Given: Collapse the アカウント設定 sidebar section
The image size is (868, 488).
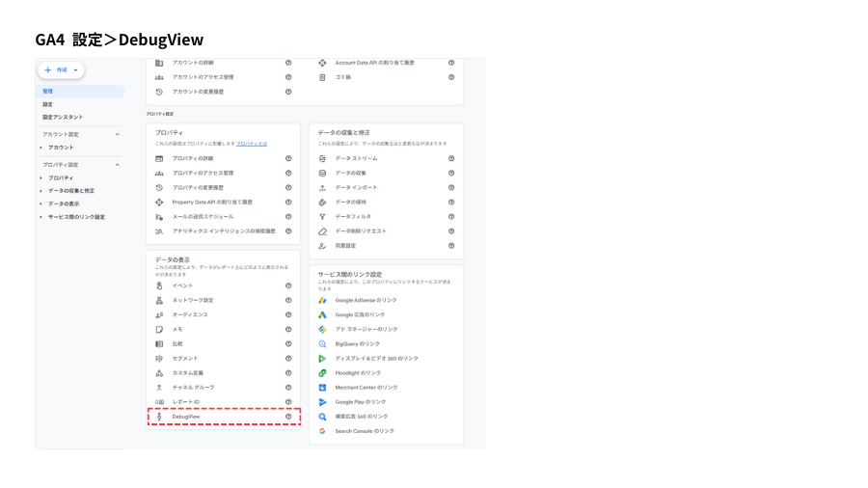Looking at the screenshot, I should pyautogui.click(x=117, y=134).
